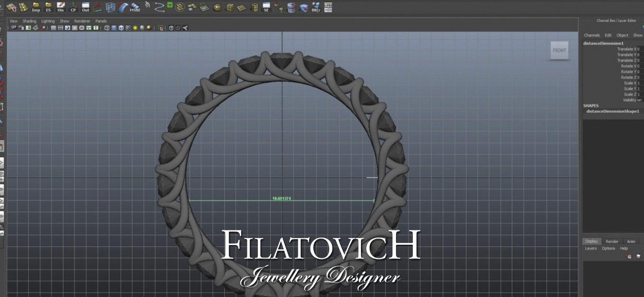This screenshot has width=644, height=297.
Task: Click the BB shelf icon
Action: (315, 8)
